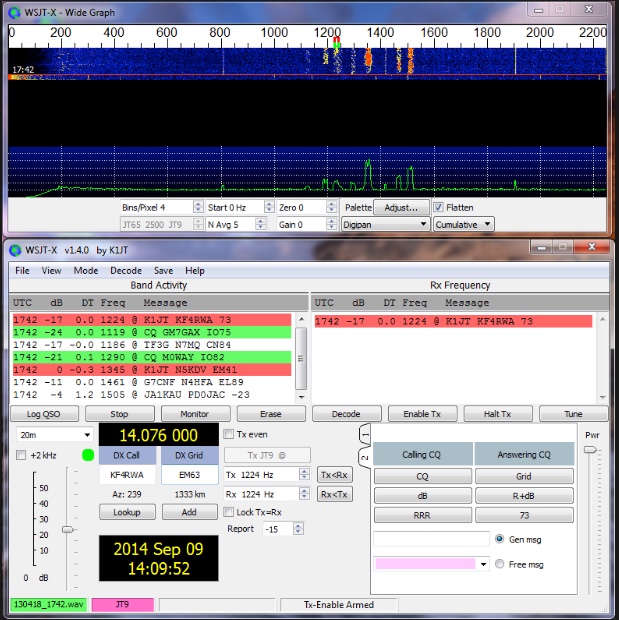The width and height of the screenshot is (619, 620).
Task: Click the DX Call field showing KF4RWA
Action: pos(127,475)
